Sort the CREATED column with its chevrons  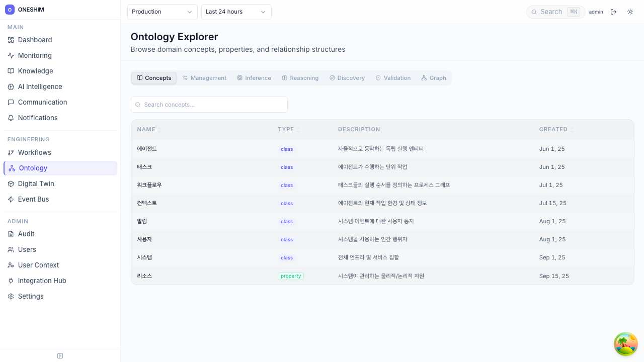[x=572, y=129]
